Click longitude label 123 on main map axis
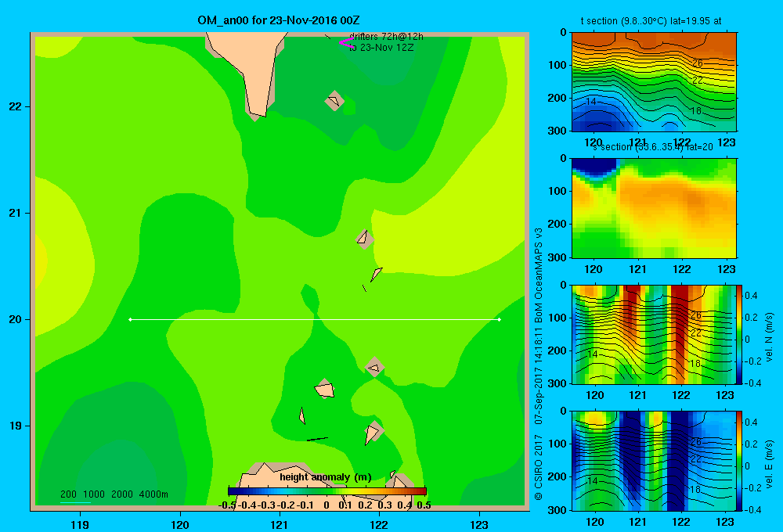The width and height of the screenshot is (783, 532). coord(479,524)
